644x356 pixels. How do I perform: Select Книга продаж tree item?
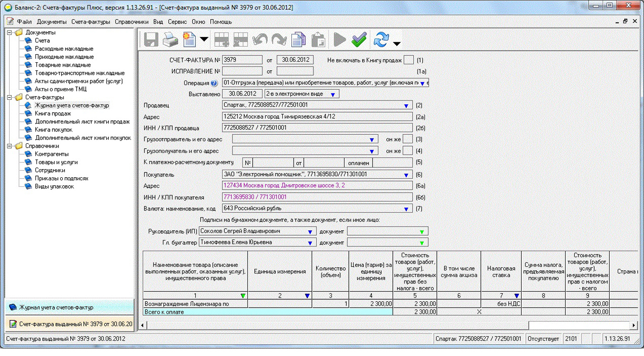[53, 113]
